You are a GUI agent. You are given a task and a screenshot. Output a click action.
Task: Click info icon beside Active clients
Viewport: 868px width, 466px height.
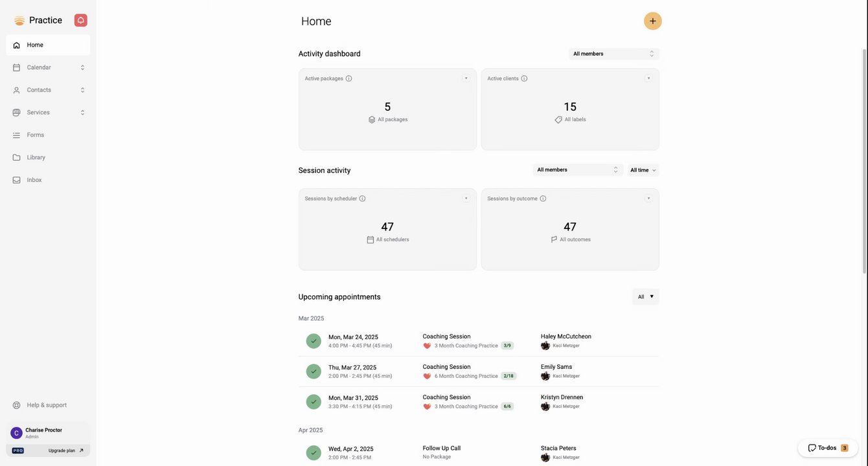[x=524, y=78]
